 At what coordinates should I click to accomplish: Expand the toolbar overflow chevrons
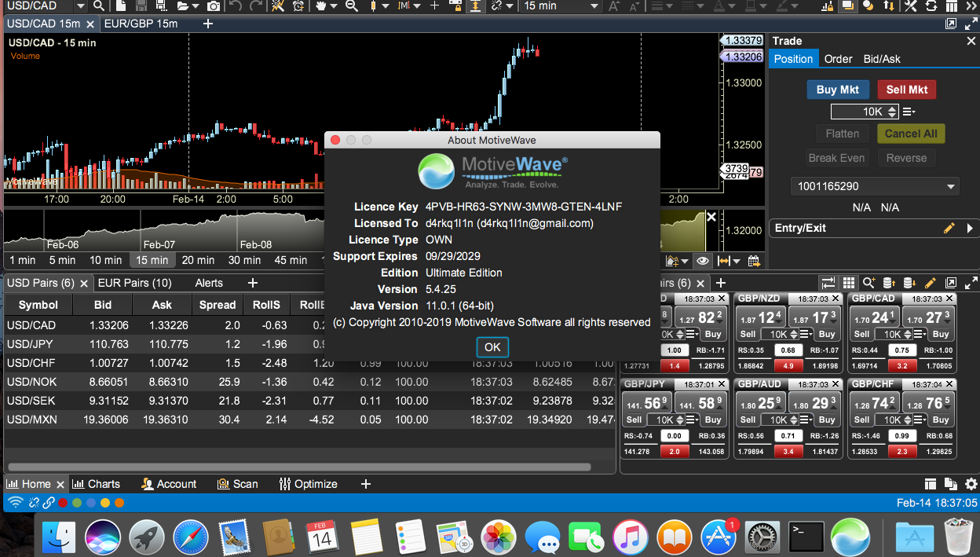point(971,5)
